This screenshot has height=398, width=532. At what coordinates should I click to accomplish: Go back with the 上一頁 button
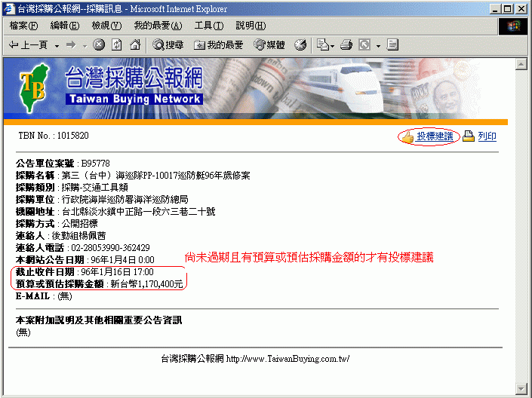coord(28,44)
